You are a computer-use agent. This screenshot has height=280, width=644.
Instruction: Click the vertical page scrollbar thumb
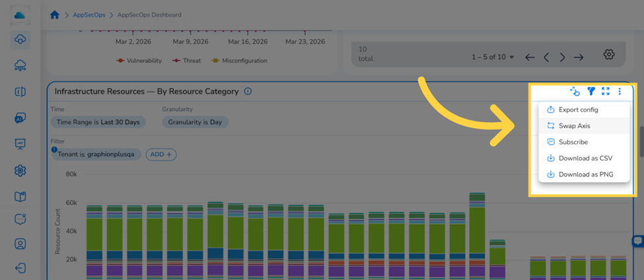(x=641, y=141)
